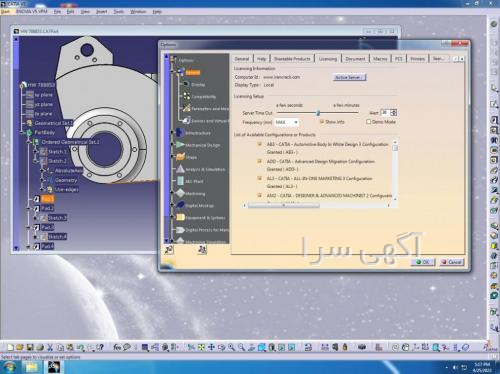Select the Pan arrows icon in View toolbar
Image resolution: width=500 pixels, height=374 pixels.
(x=211, y=347)
